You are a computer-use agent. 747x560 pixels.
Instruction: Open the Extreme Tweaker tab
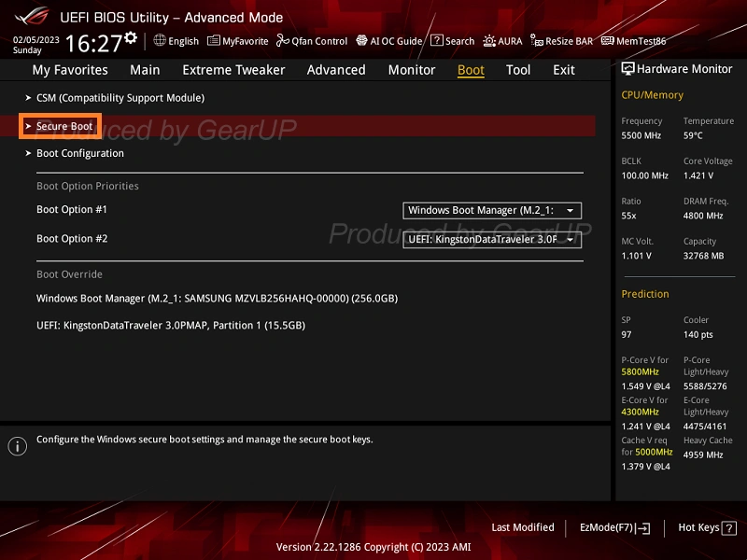coord(233,70)
